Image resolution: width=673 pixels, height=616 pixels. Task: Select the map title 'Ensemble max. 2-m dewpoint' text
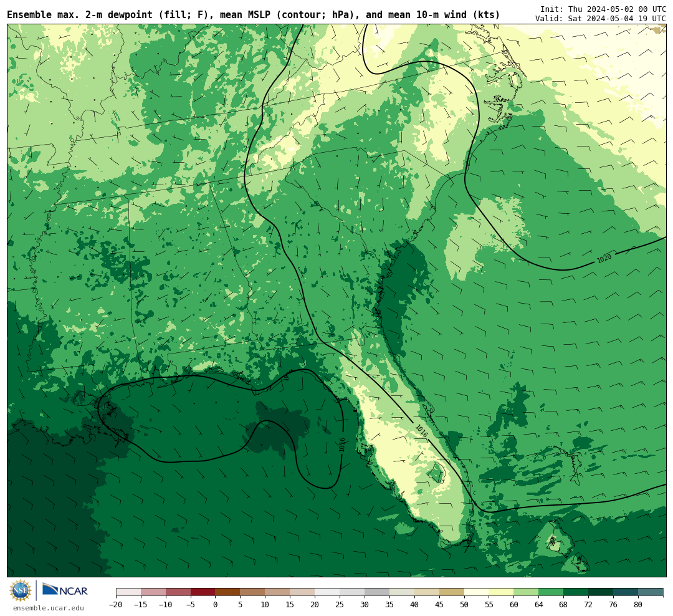[x=80, y=15]
